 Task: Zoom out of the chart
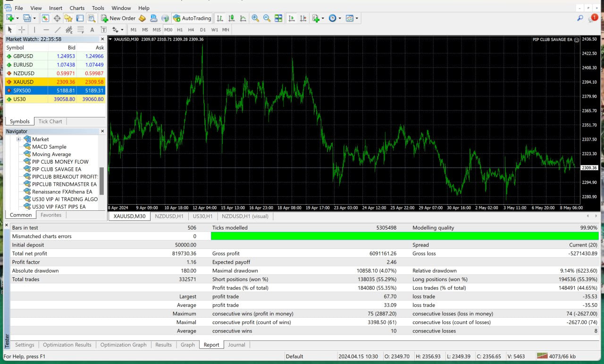pos(267,18)
